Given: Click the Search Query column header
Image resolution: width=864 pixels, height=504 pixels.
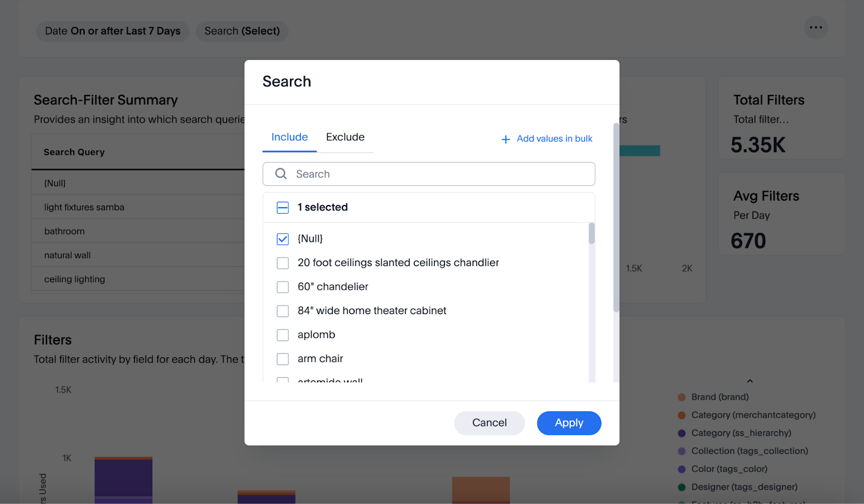Looking at the screenshot, I should click(74, 152).
